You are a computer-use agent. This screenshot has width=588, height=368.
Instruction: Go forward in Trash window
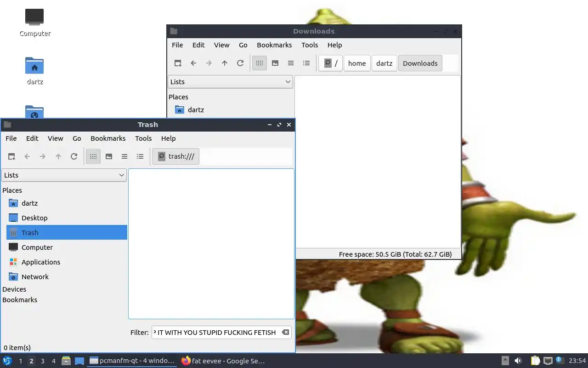tap(43, 156)
